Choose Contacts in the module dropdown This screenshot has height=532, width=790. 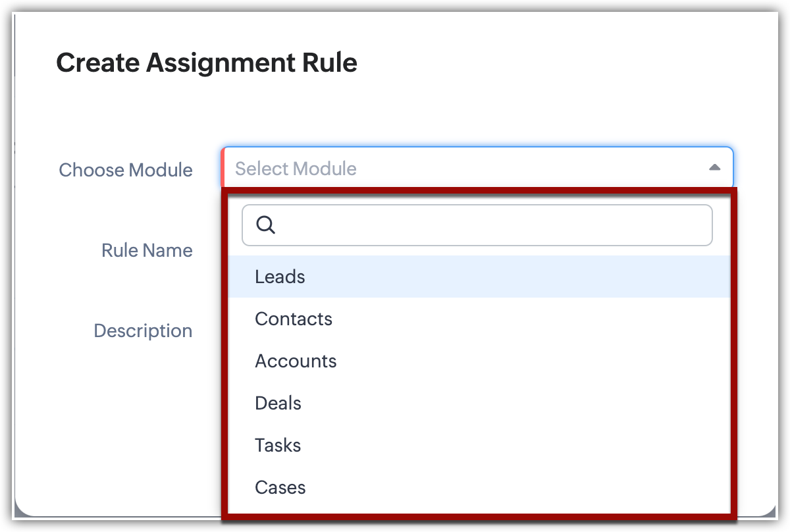point(294,319)
